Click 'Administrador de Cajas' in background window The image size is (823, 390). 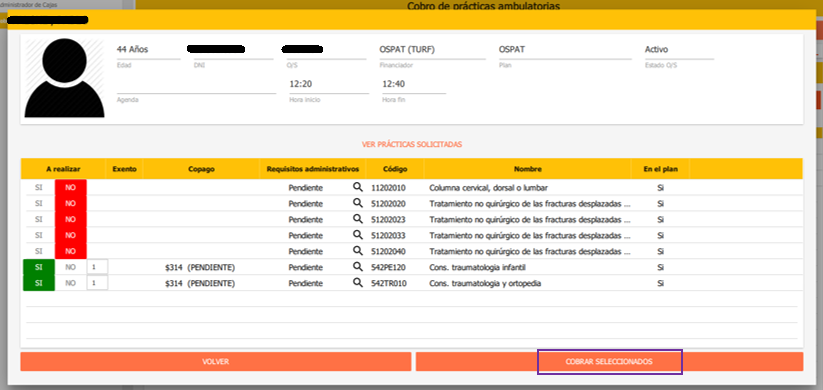(29, 4)
